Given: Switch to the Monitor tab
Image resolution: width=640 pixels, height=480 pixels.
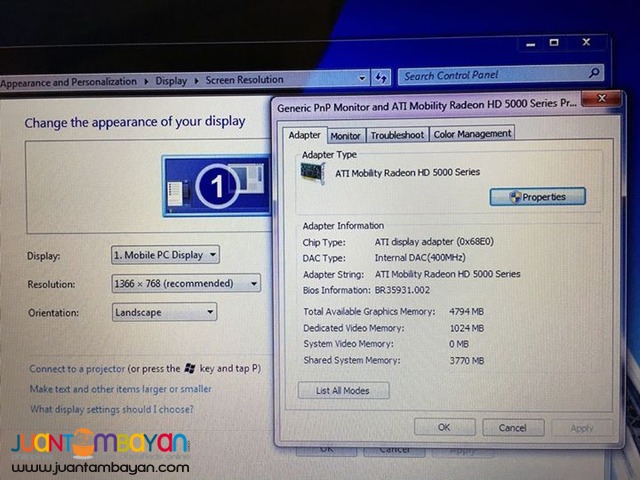Looking at the screenshot, I should tap(345, 136).
